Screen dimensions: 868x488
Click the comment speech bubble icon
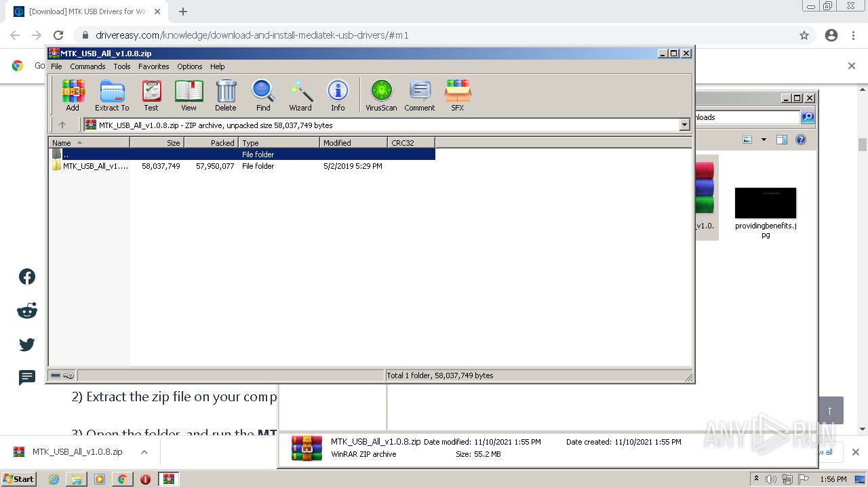point(27,378)
